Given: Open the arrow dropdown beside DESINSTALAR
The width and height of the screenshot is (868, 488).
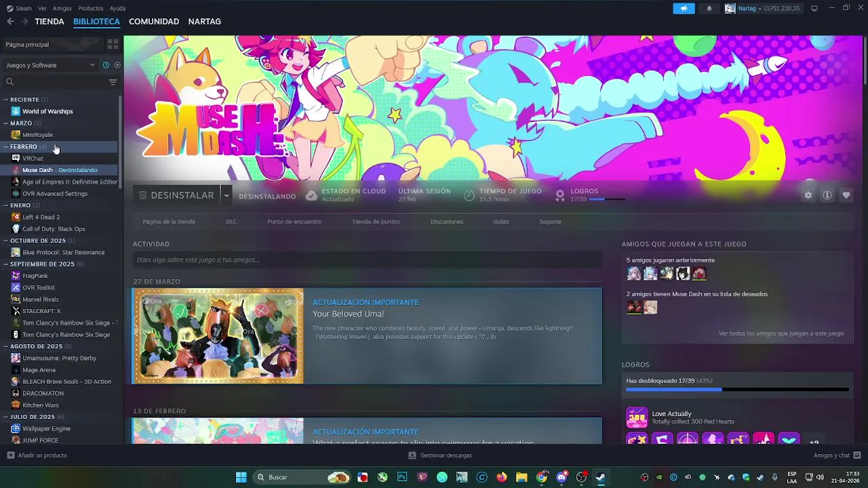Looking at the screenshot, I should (x=226, y=195).
